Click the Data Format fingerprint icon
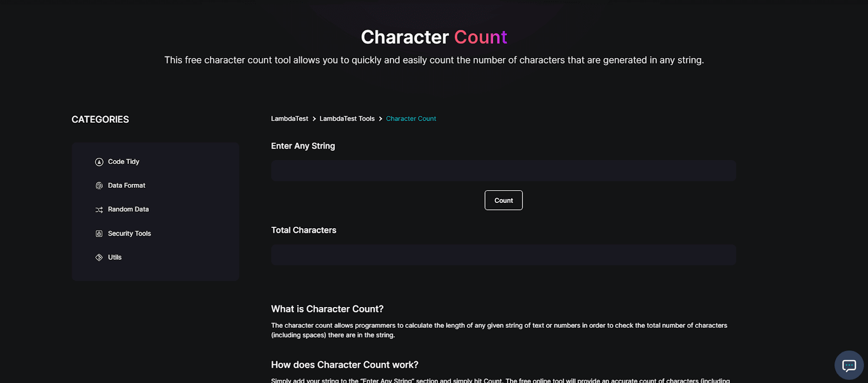The image size is (868, 383). 99,185
